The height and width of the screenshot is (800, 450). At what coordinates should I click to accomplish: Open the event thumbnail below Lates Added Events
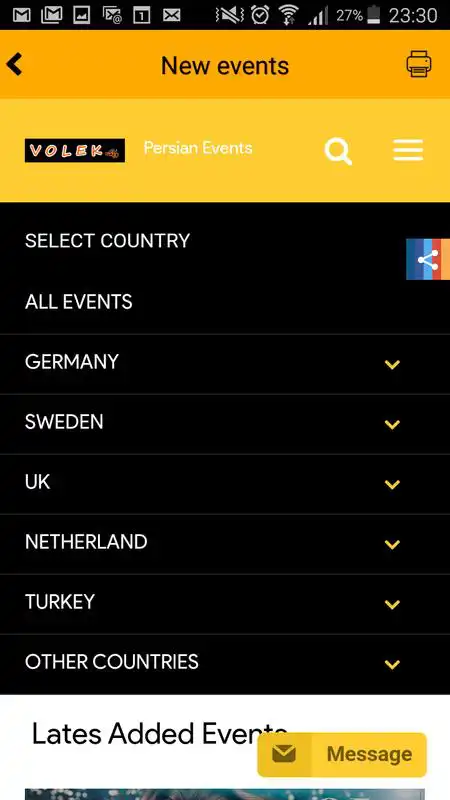pos(225,794)
